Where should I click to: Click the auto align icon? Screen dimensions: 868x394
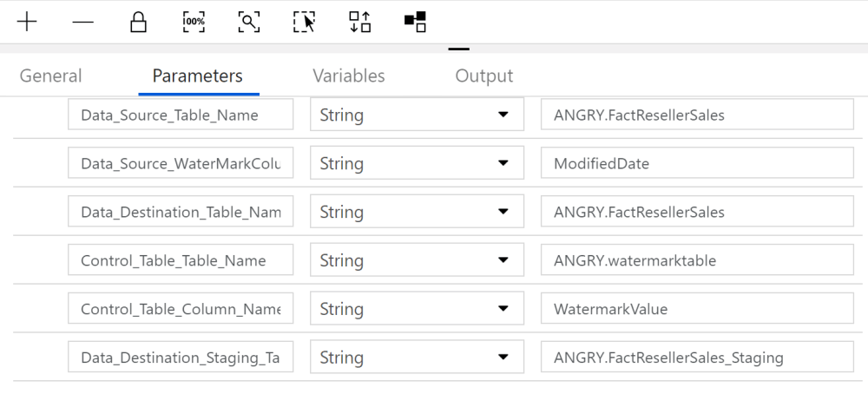click(360, 23)
